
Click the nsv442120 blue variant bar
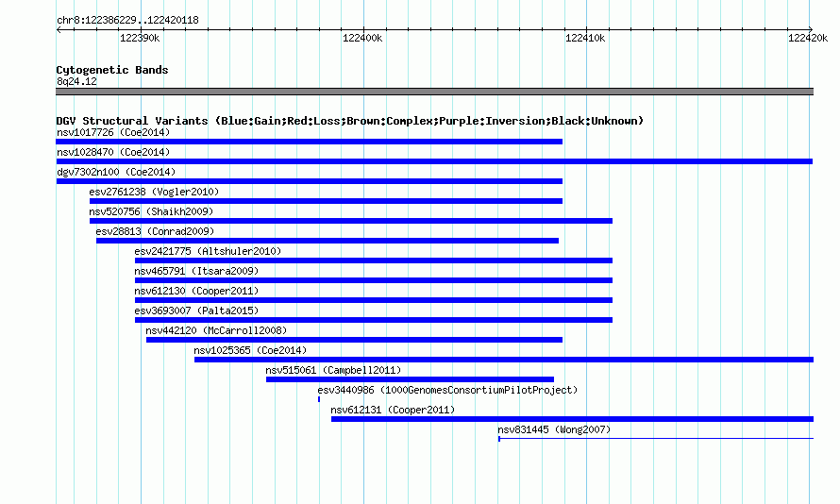(354, 340)
